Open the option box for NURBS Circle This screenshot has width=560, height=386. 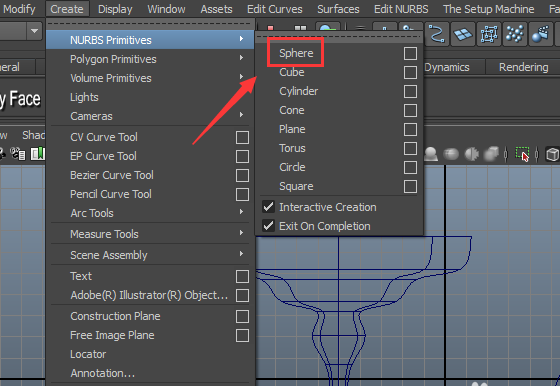coord(410,167)
